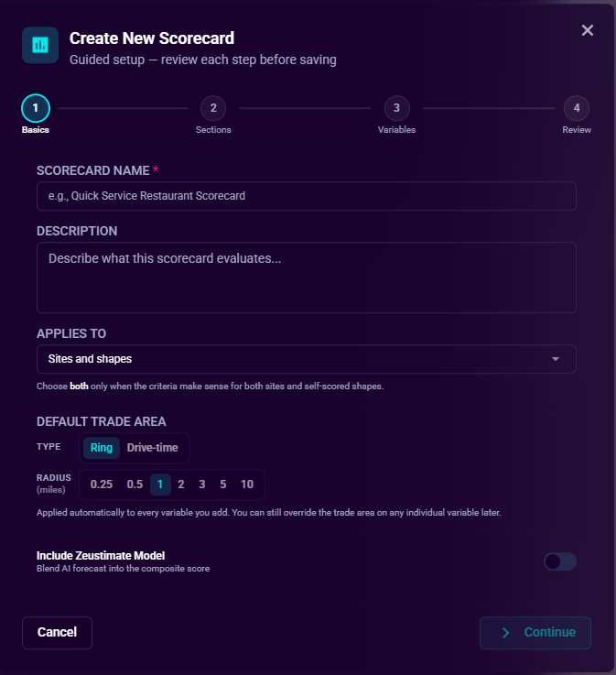The height and width of the screenshot is (675, 616).
Task: Go to step 1 Basics
Action: click(x=36, y=108)
